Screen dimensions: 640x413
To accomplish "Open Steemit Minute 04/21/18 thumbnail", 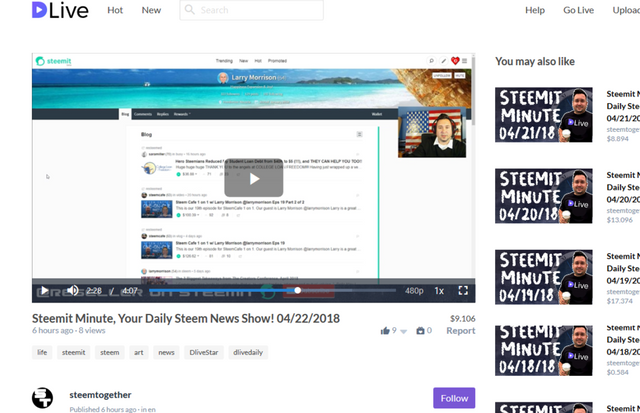I will (x=544, y=115).
